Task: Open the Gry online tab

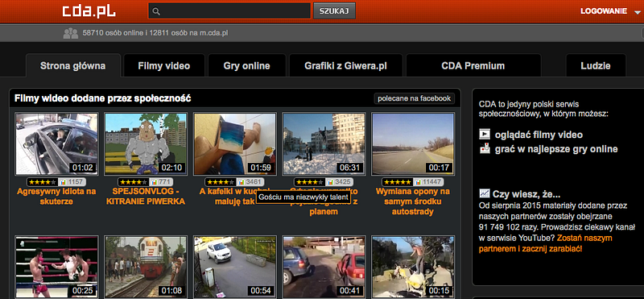Action: [x=247, y=66]
